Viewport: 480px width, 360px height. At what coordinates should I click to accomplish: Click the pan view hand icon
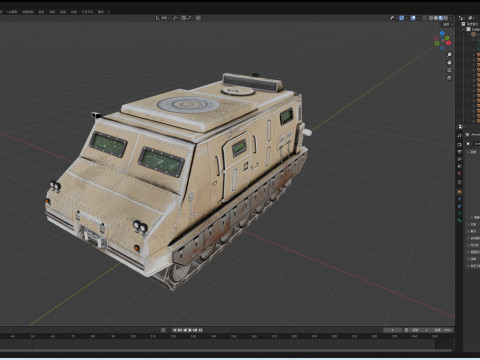(449, 62)
